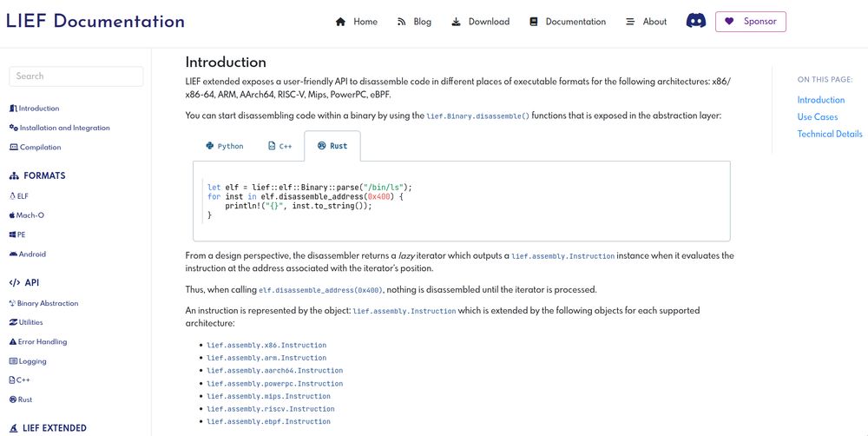Viewport: 868px width, 436px height.
Task: Jump to Use Cases section
Action: coord(818,117)
